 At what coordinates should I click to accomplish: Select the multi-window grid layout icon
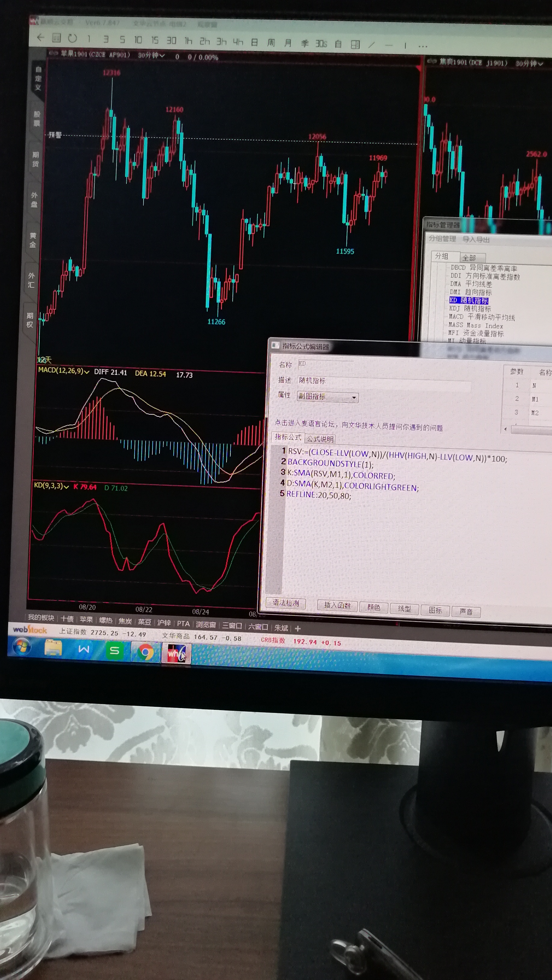tap(355, 44)
